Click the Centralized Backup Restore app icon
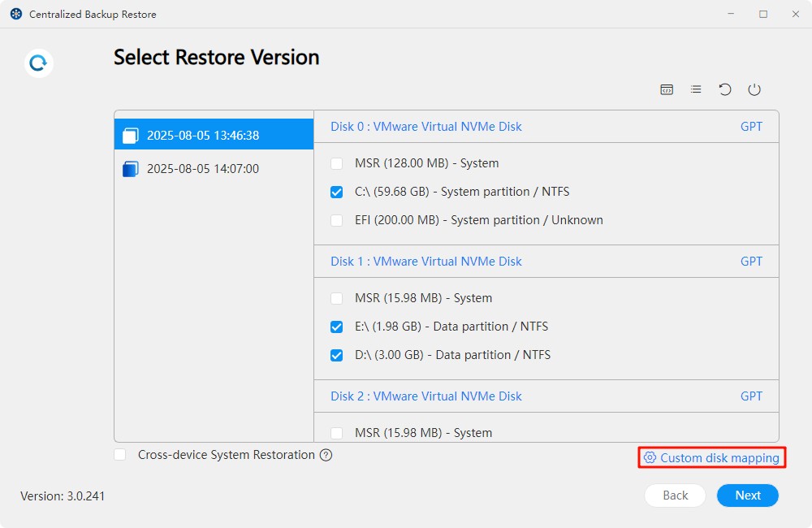This screenshot has height=528, width=812. point(15,14)
